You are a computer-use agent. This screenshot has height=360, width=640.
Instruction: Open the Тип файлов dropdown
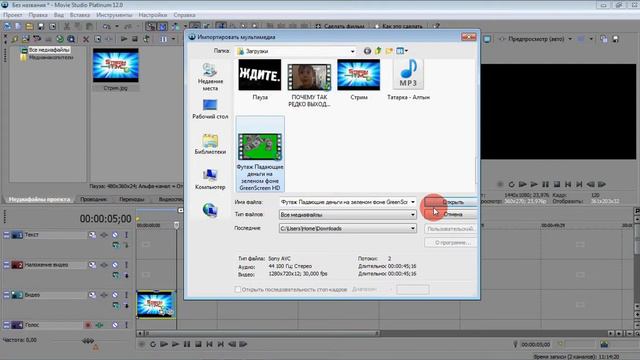coord(348,215)
